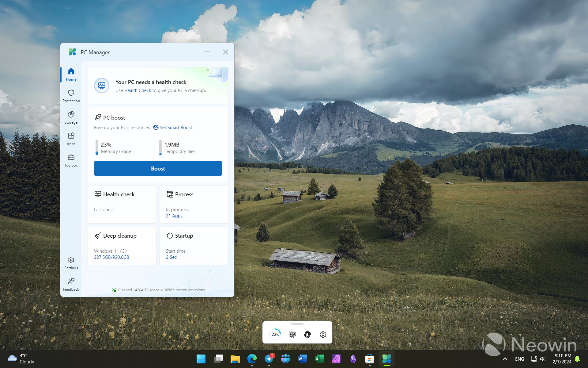Screen dimensions: 588x368
Task: Open the Health check card
Action: point(122,204)
